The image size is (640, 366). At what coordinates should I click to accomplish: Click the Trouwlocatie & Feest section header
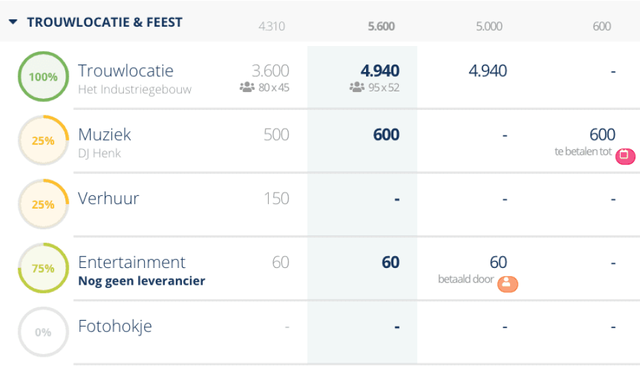[104, 22]
